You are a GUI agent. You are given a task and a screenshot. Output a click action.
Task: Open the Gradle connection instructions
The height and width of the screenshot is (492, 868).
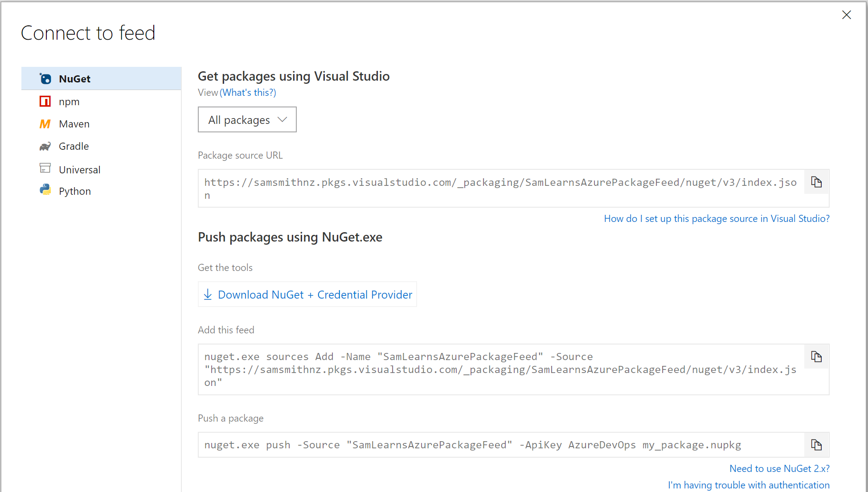point(74,146)
